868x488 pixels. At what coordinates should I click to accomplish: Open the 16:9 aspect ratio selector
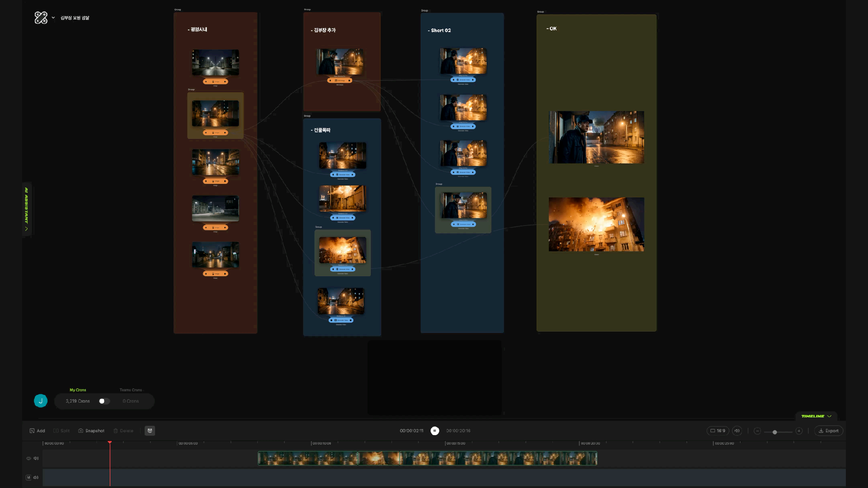tap(718, 431)
